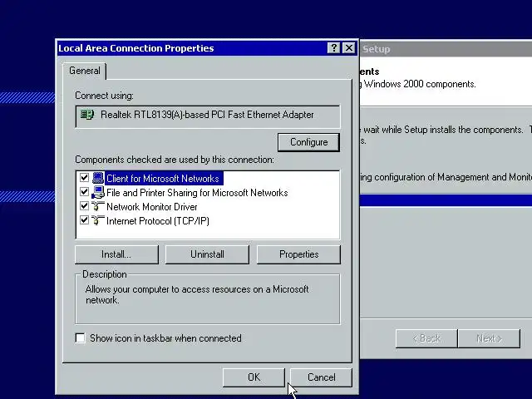Click the Back button in Setup window
The width and height of the screenshot is (532, 399).
point(426,338)
